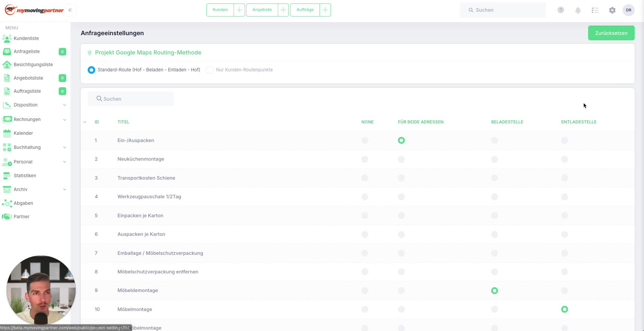Screen dimensions: 644x331
Task: Click the Auftragsliste document icon
Action: 7,91
